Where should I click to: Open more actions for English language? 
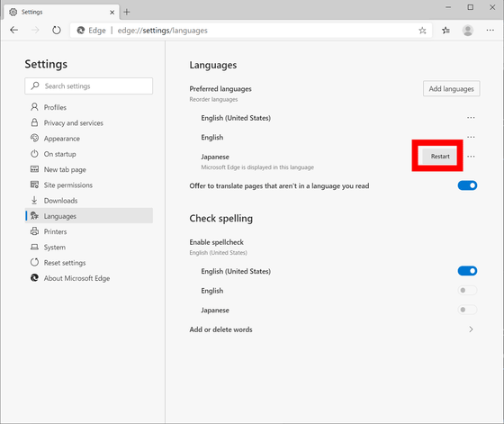[471, 137]
